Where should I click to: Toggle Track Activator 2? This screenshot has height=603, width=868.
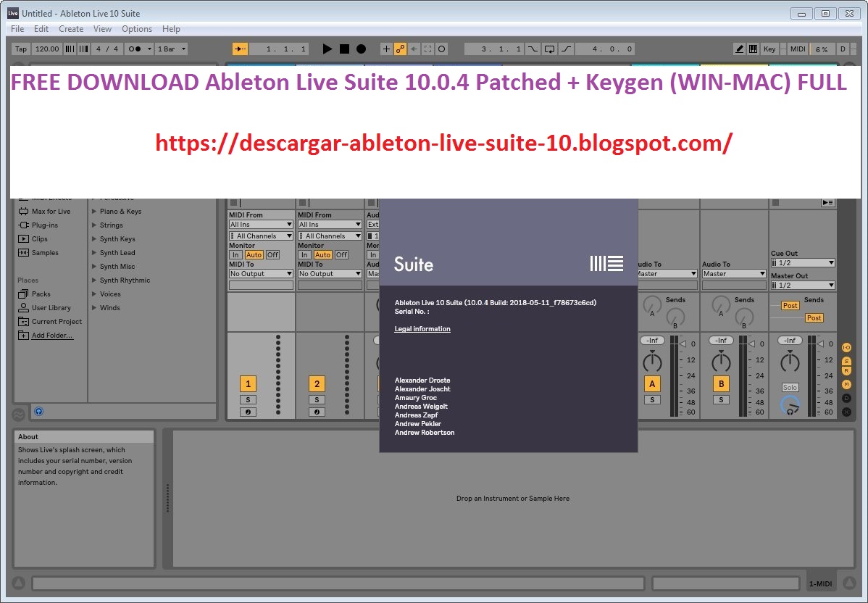[x=317, y=383]
